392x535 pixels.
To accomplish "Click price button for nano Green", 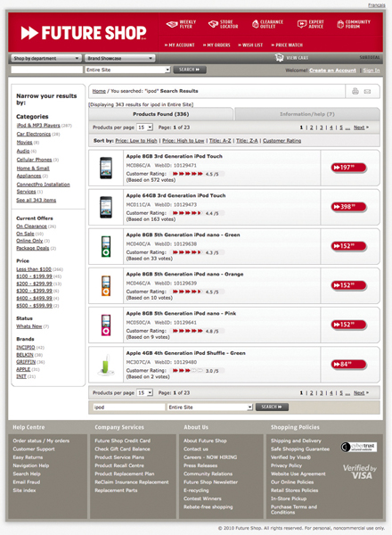I will point(348,246).
